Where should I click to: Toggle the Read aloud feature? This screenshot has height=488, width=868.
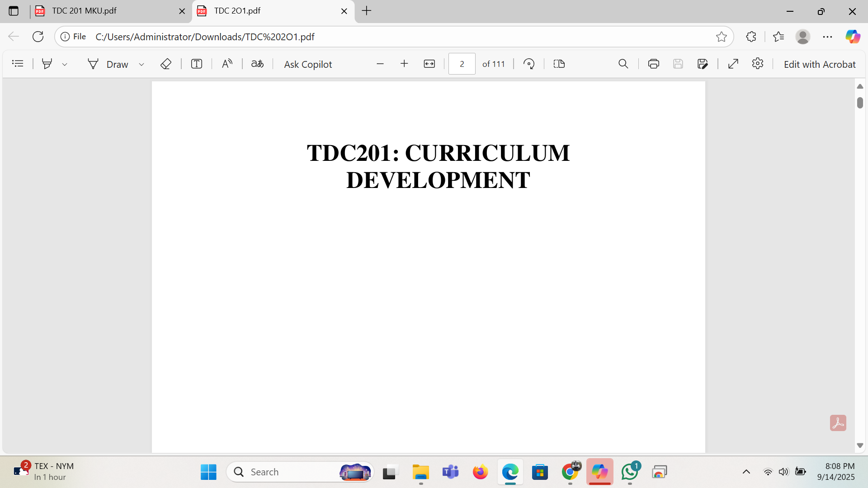pyautogui.click(x=227, y=64)
